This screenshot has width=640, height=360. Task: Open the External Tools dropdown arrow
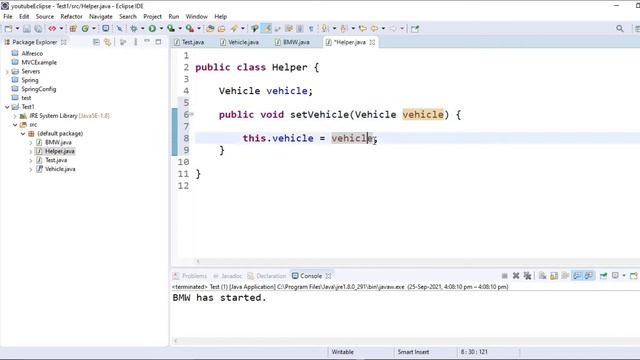click(x=199, y=29)
